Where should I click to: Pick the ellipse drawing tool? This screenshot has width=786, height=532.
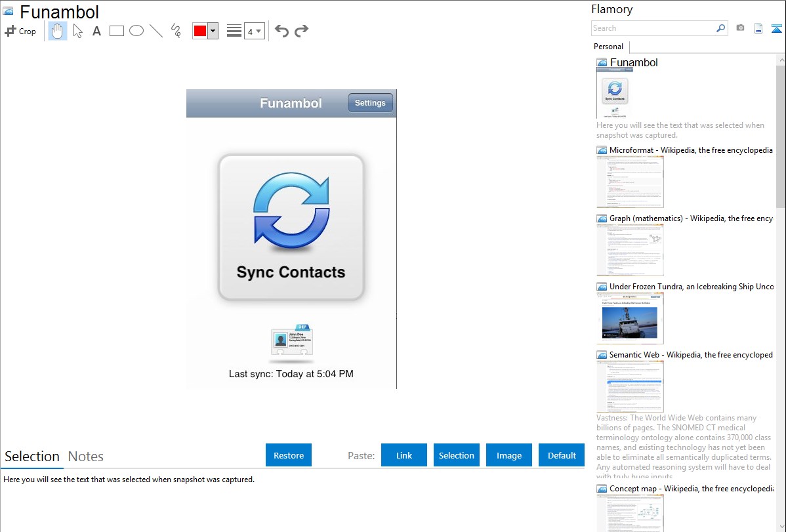pos(136,31)
